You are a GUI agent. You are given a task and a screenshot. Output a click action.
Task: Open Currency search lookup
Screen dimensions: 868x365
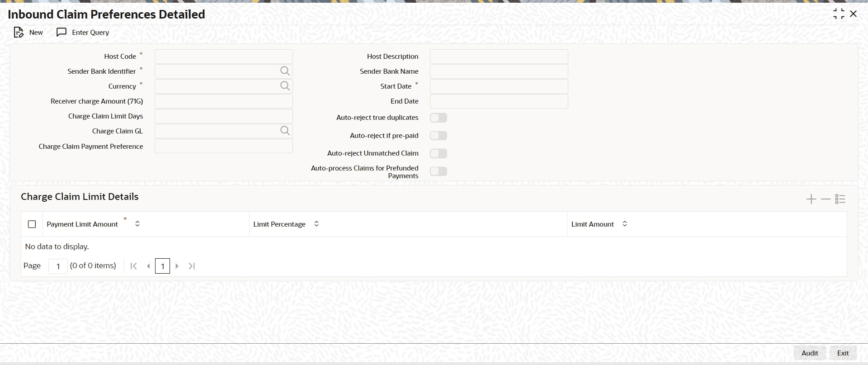coord(285,86)
